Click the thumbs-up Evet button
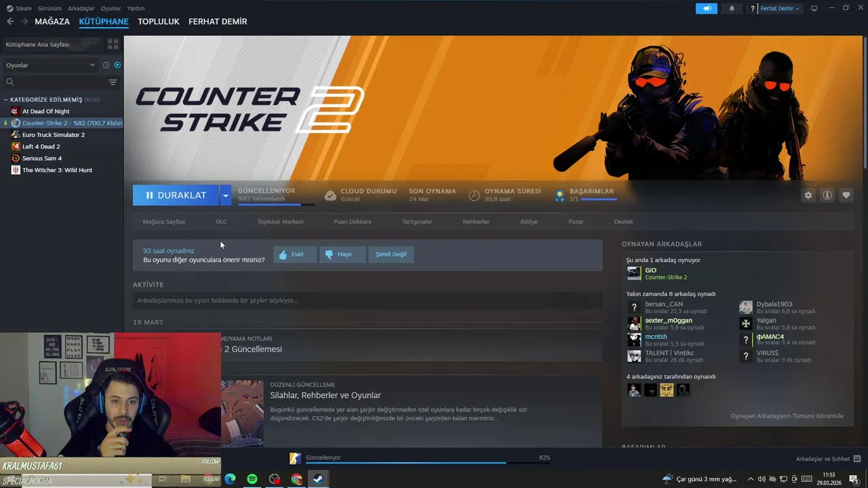Screen dimensions: 868x488 click(295, 254)
